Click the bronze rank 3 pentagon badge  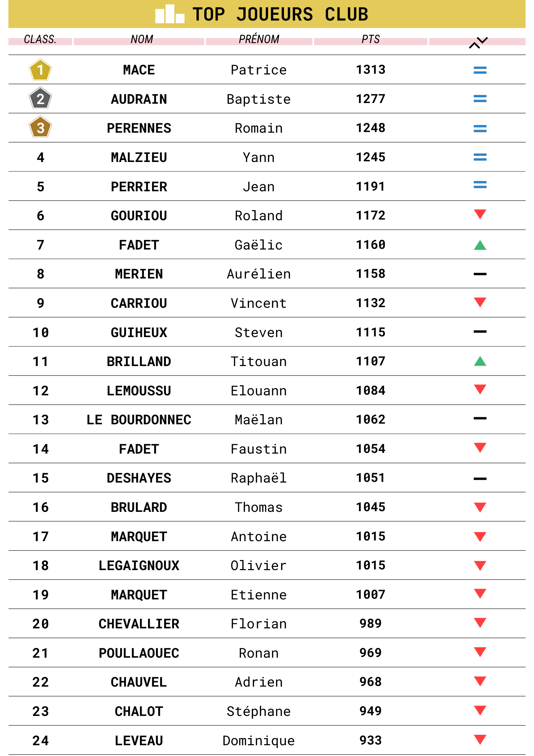40,128
